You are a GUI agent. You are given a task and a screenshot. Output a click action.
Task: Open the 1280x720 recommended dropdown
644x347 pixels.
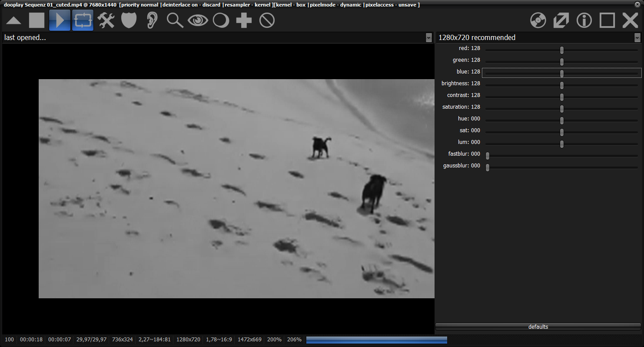(637, 38)
